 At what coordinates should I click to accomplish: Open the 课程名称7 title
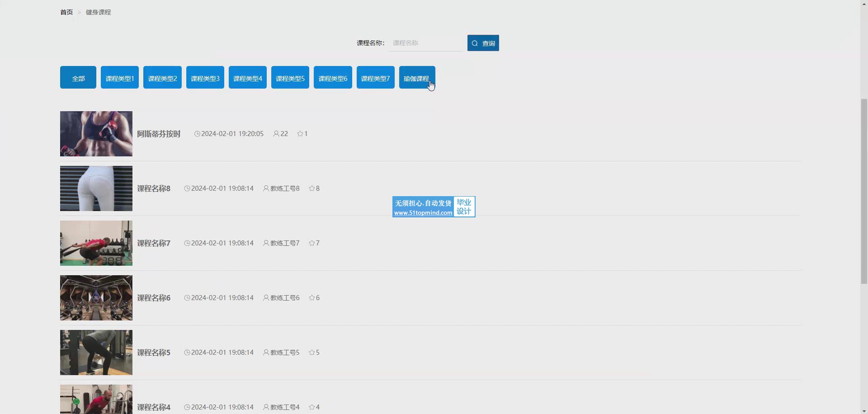coord(154,243)
